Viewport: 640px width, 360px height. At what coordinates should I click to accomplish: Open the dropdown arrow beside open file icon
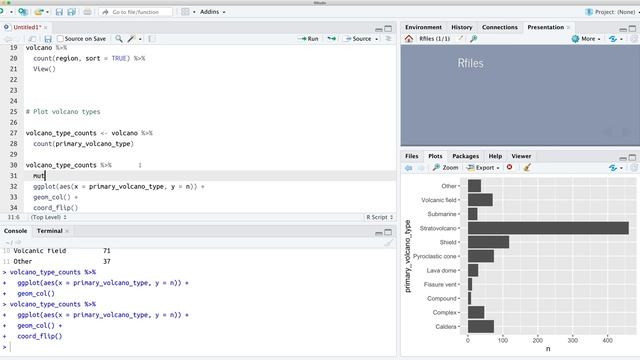pyautogui.click(x=47, y=12)
